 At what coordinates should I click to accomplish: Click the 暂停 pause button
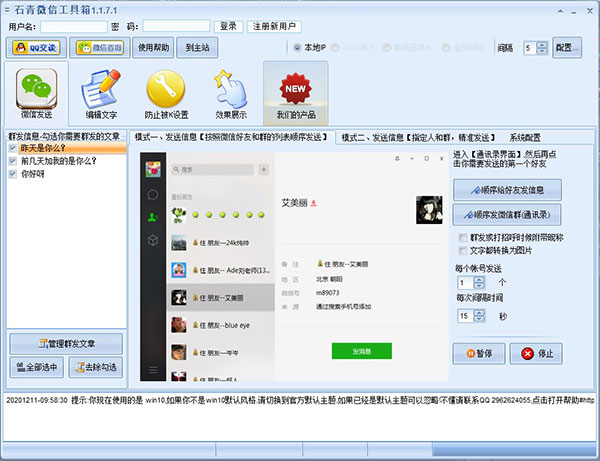pyautogui.click(x=479, y=354)
